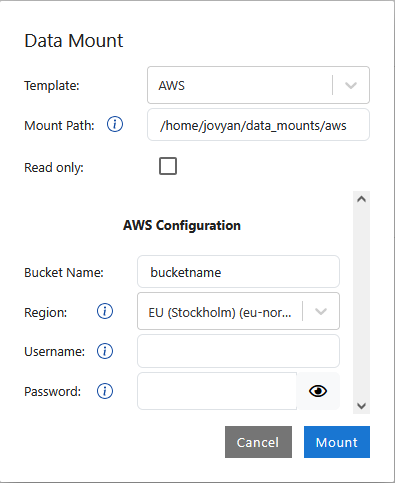
Task: Open the Region info icon
Action: click(105, 311)
